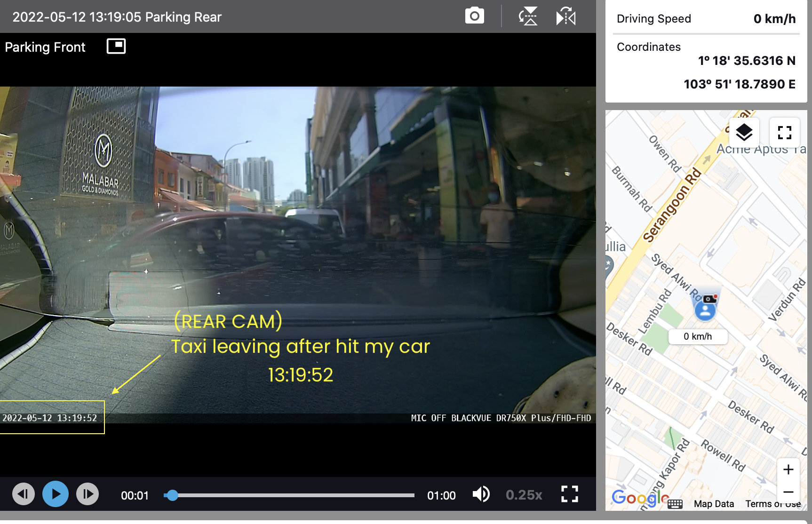Enter fullscreen video mode
This screenshot has height=524, width=812.
[569, 494]
